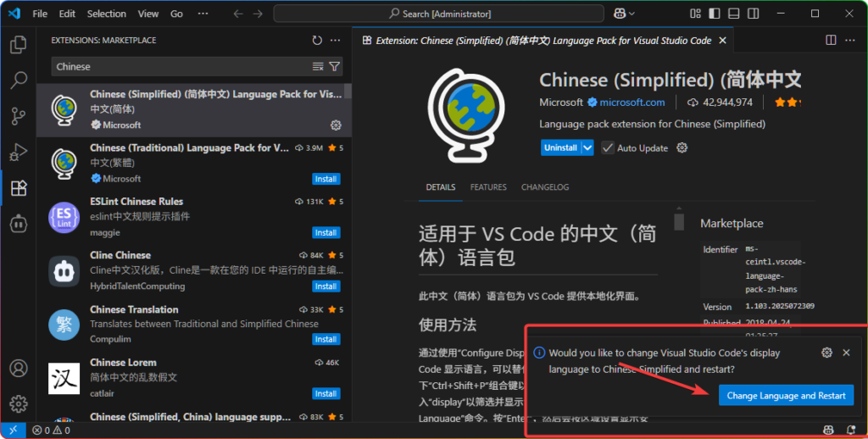This screenshot has height=439, width=868.
Task: Split the editor to the right
Action: point(831,40)
